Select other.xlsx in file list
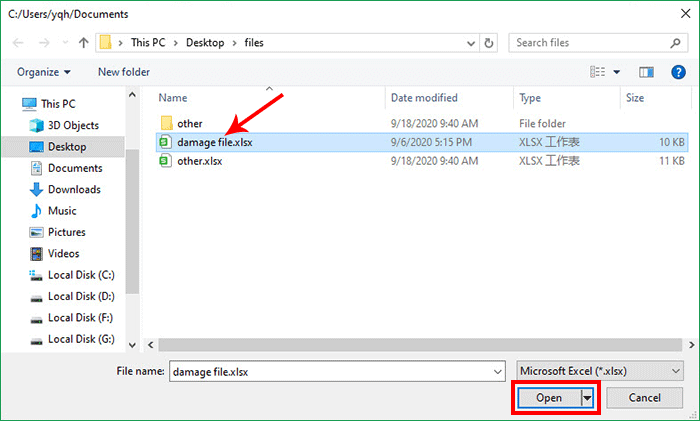 [200, 161]
